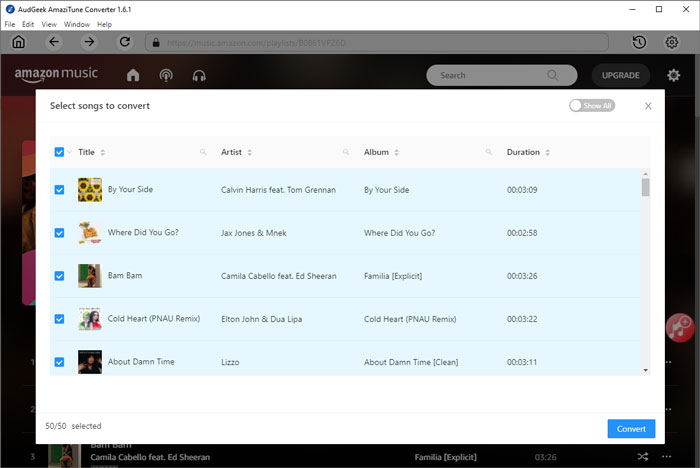Click the UPGRADE button

(x=621, y=75)
